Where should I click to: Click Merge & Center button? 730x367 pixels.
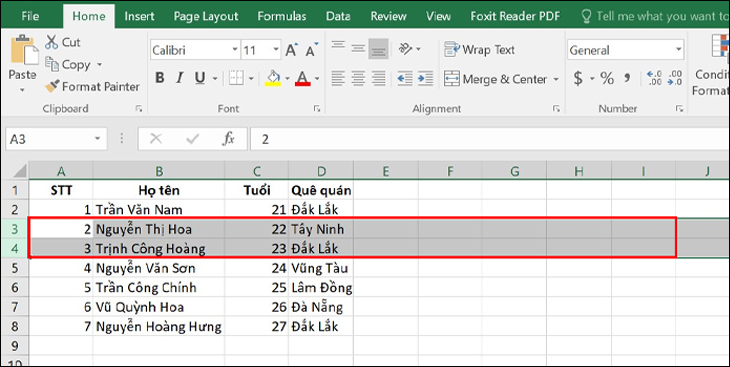[495, 79]
